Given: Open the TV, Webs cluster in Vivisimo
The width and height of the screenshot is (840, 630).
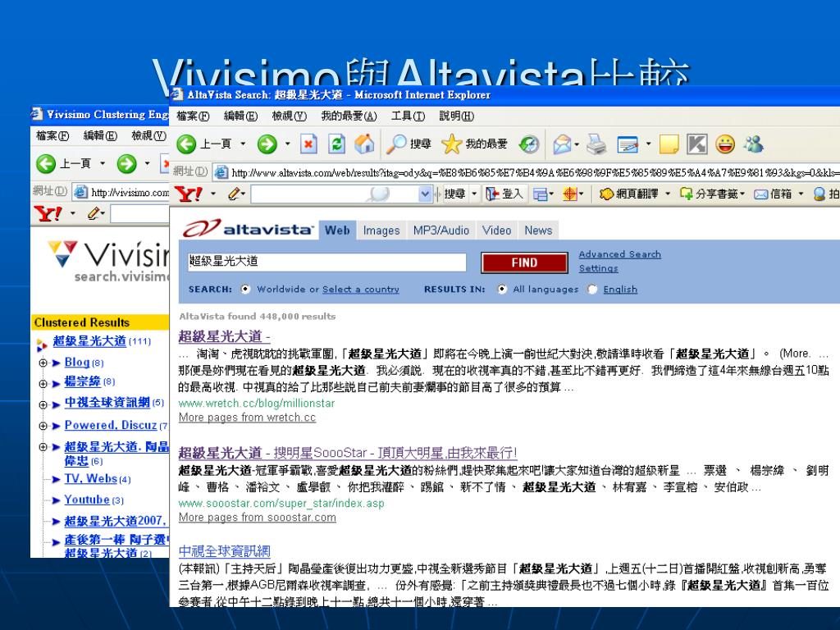Looking at the screenshot, I should pyautogui.click(x=90, y=479).
